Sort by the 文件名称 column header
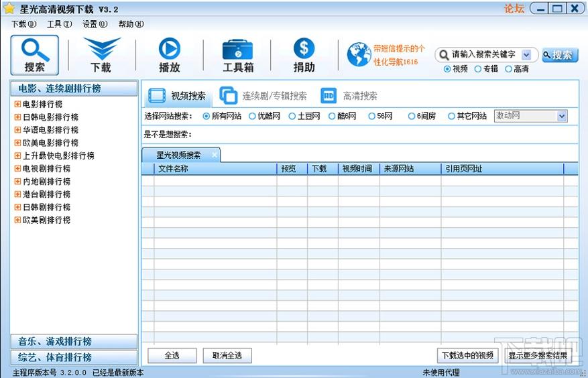Viewport: 588px width, 378px height. coord(215,169)
